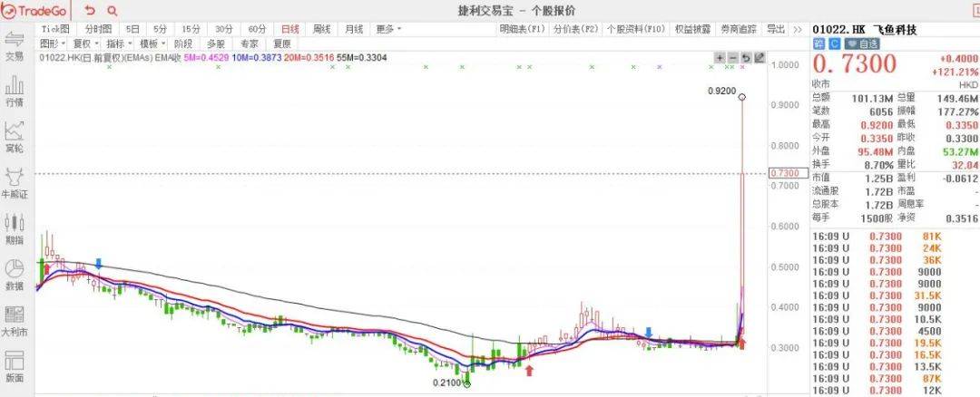This screenshot has height=397, width=980.
Task: Reset chart with undo arrow icon
Action: click(746, 58)
